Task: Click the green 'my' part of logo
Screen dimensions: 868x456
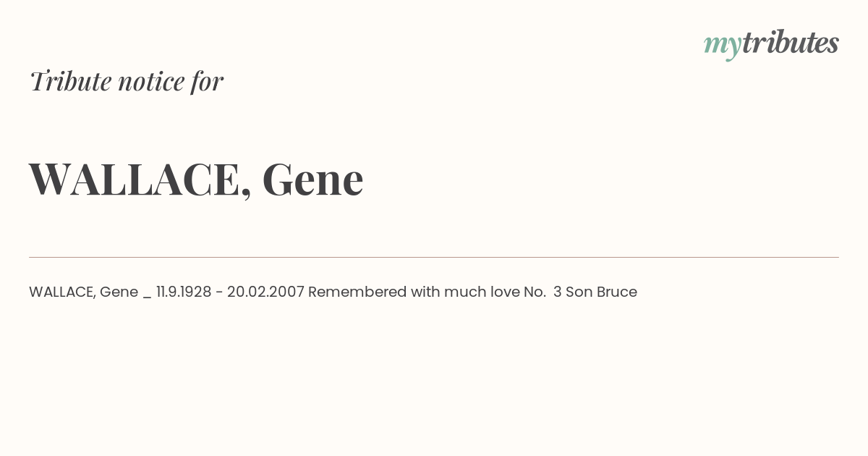Action: pos(722,46)
